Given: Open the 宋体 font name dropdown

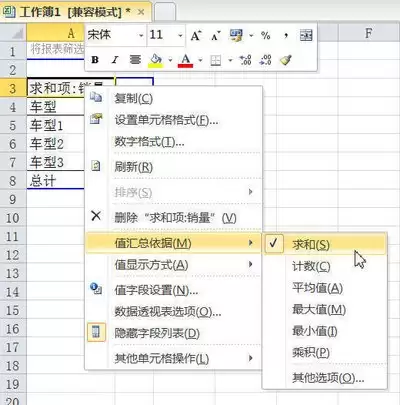Looking at the screenshot, I should pyautogui.click(x=141, y=35).
